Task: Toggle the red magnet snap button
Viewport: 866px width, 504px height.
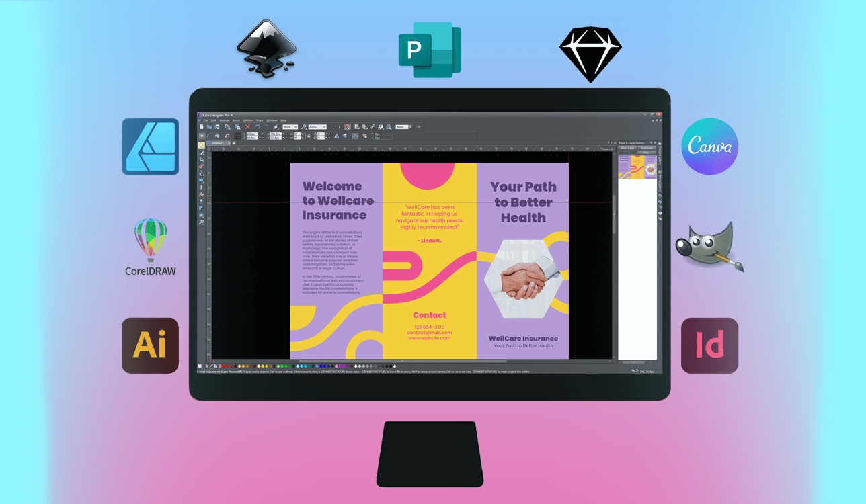Action: (x=347, y=127)
